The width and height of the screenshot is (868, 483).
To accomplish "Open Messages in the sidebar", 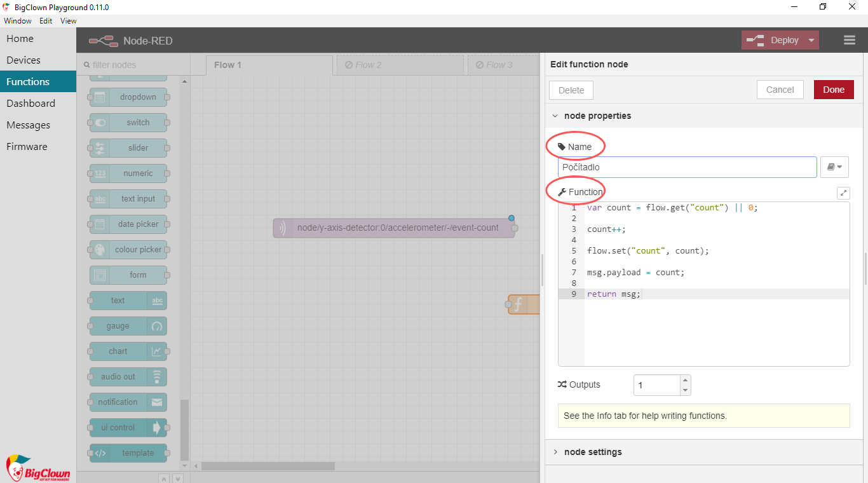I will click(38, 125).
